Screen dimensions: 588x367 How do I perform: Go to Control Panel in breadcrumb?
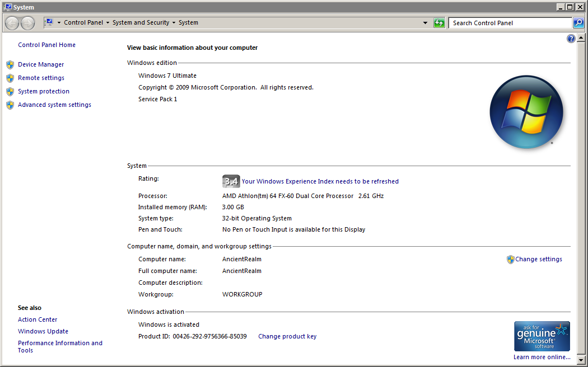[x=83, y=22]
